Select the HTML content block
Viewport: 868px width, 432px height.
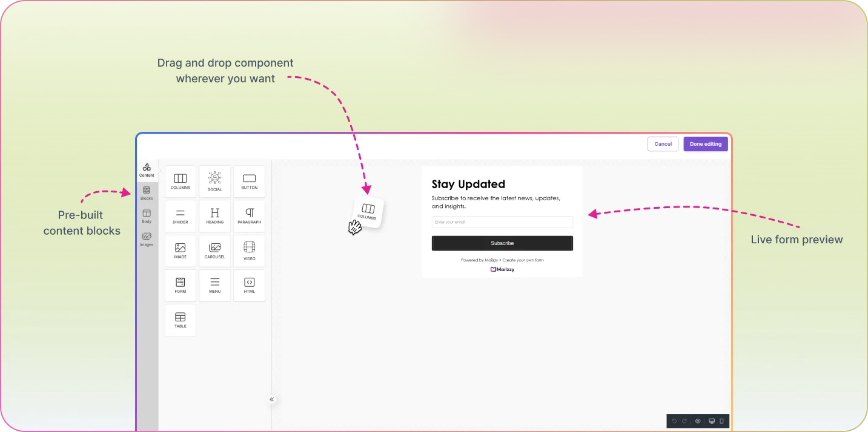[250, 286]
